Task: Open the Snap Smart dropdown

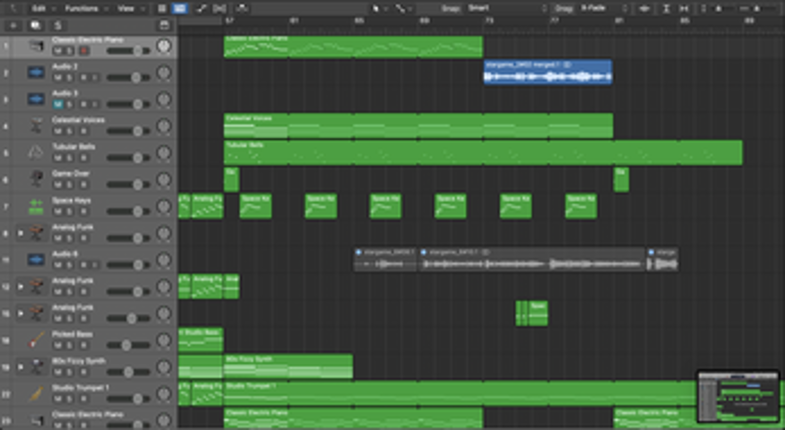Action: pyautogui.click(x=507, y=9)
